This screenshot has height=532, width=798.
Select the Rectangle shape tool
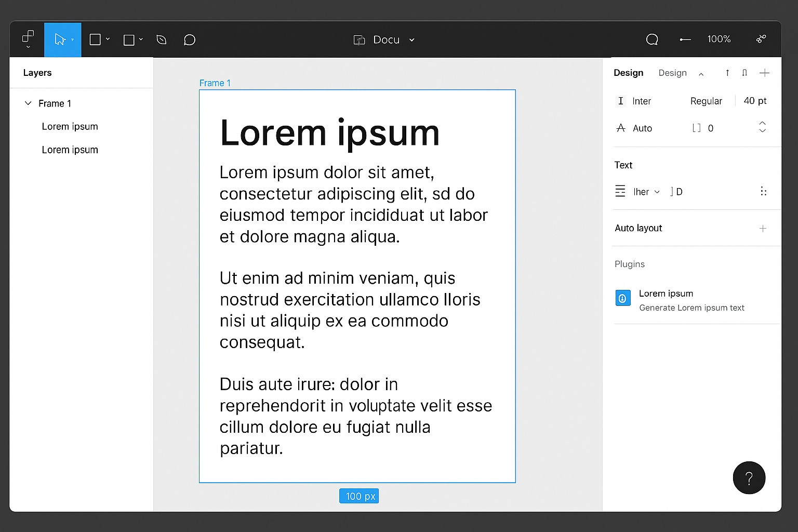tap(129, 39)
